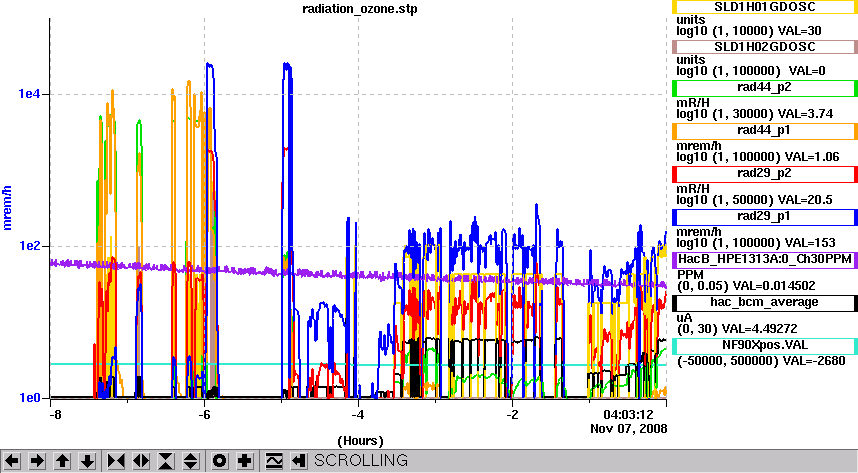Select the rad44_p2 green curve legend
858x473 pixels.
click(x=764, y=88)
